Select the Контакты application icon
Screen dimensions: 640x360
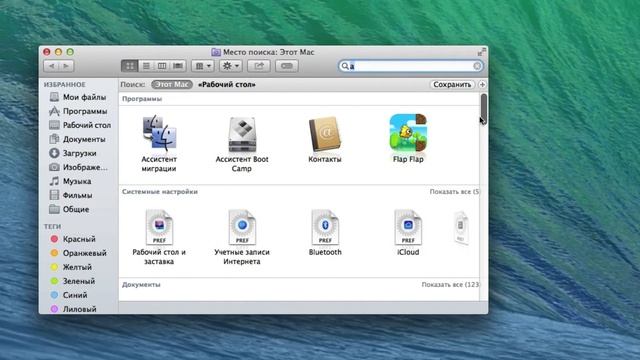tap(325, 134)
